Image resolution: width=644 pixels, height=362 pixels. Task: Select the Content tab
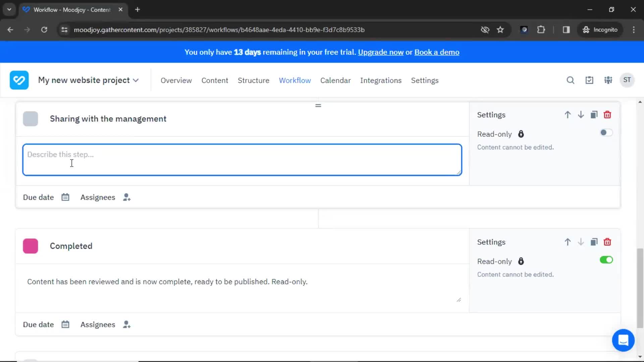click(215, 80)
